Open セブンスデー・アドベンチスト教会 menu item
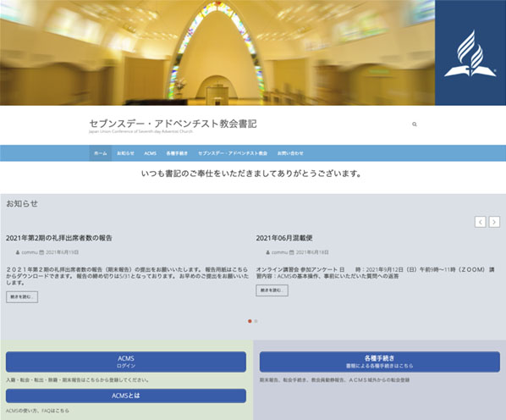The width and height of the screenshot is (506, 420). coord(233,153)
